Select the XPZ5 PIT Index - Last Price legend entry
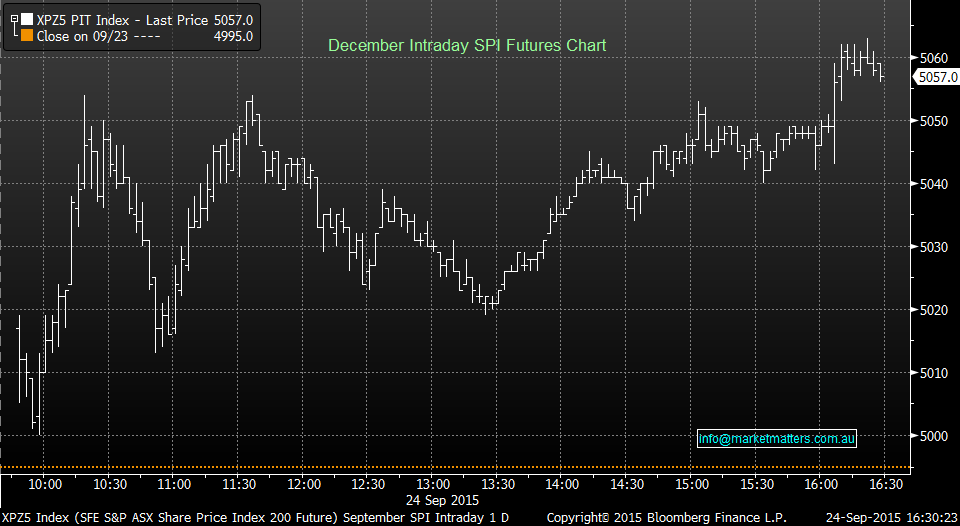 pyautogui.click(x=122, y=20)
